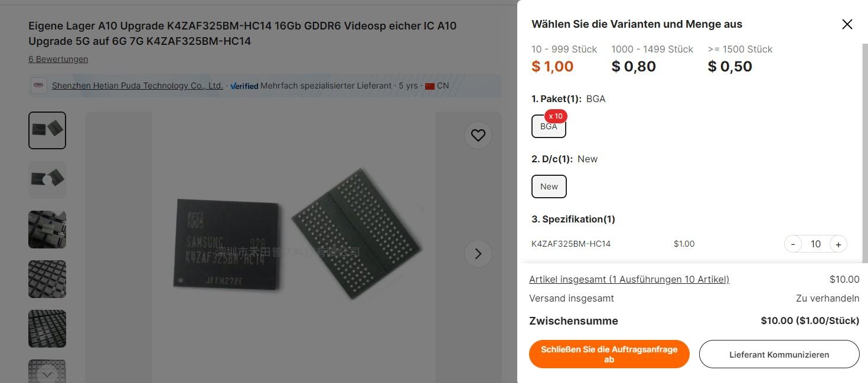Click the supplier logo icon
868x383 pixels.
38,86
